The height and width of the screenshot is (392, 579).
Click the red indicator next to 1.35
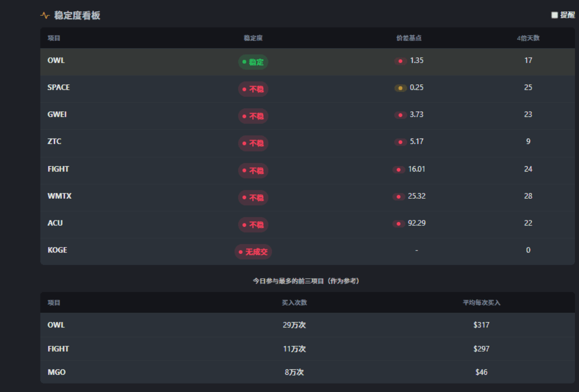click(x=400, y=61)
